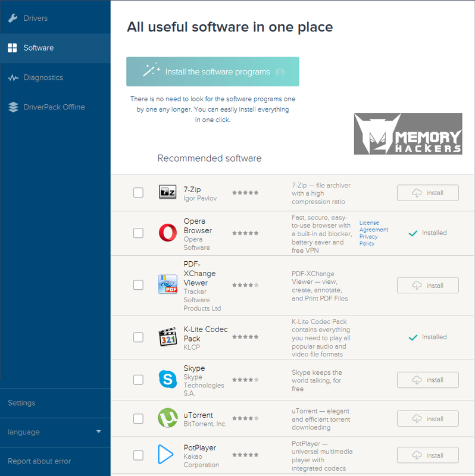
Task: Install uTorrent using its install button
Action: (x=427, y=419)
